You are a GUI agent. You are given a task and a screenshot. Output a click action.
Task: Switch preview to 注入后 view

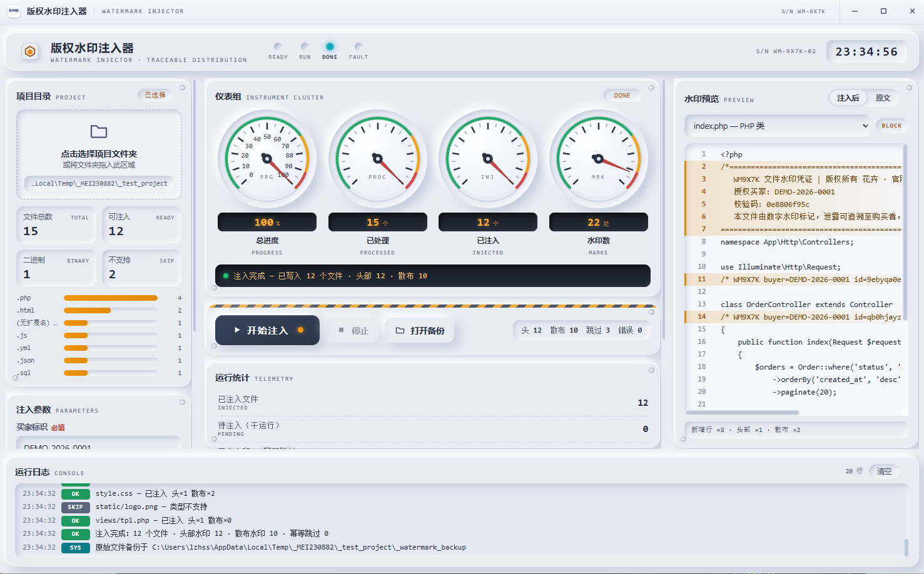click(x=848, y=98)
